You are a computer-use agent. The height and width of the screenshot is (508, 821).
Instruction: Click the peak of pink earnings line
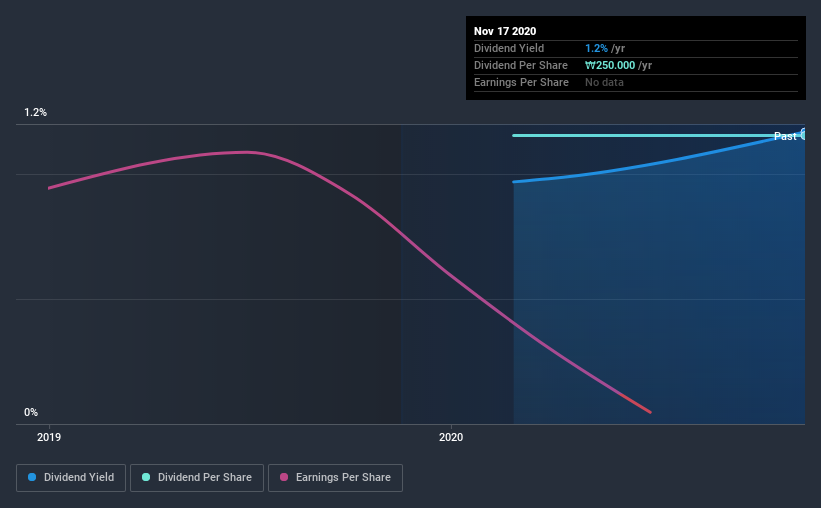pos(246,152)
